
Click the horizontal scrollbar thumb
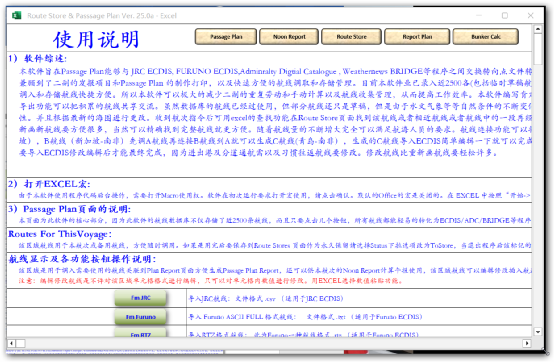click(20, 343)
